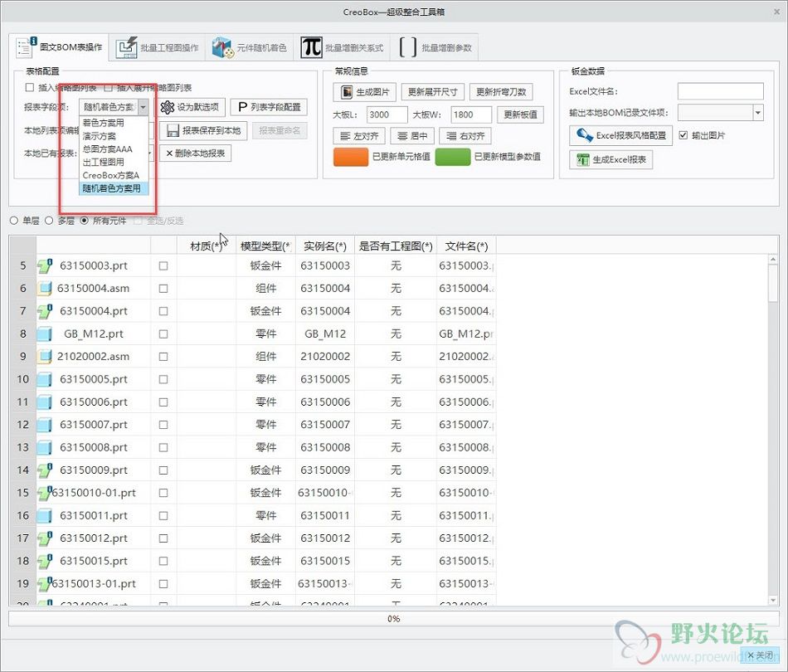Click sheet metal icon of 63150012.prt
Image resolution: width=788 pixels, height=672 pixels.
(x=45, y=538)
